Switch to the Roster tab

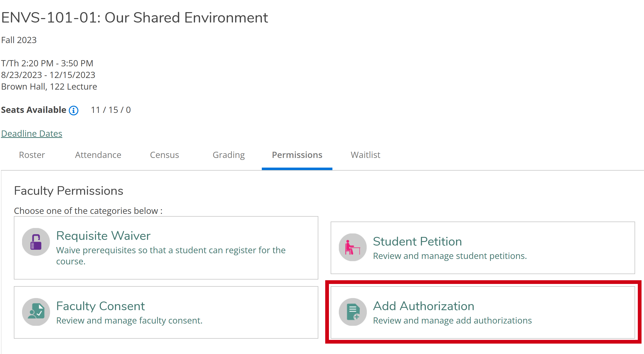[32, 155]
